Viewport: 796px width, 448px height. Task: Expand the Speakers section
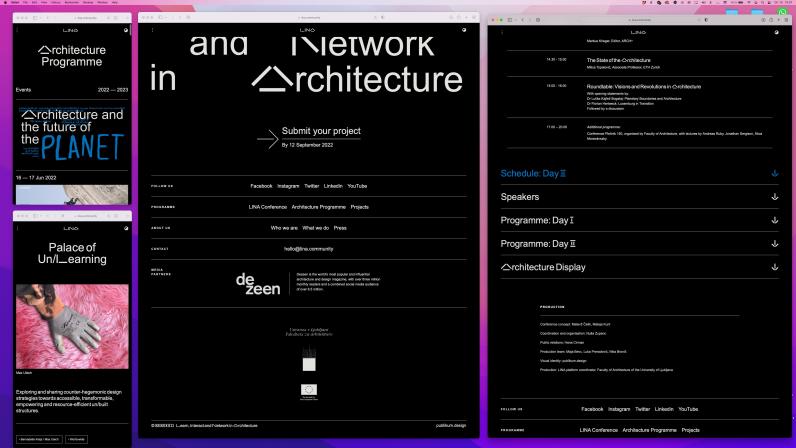point(639,197)
